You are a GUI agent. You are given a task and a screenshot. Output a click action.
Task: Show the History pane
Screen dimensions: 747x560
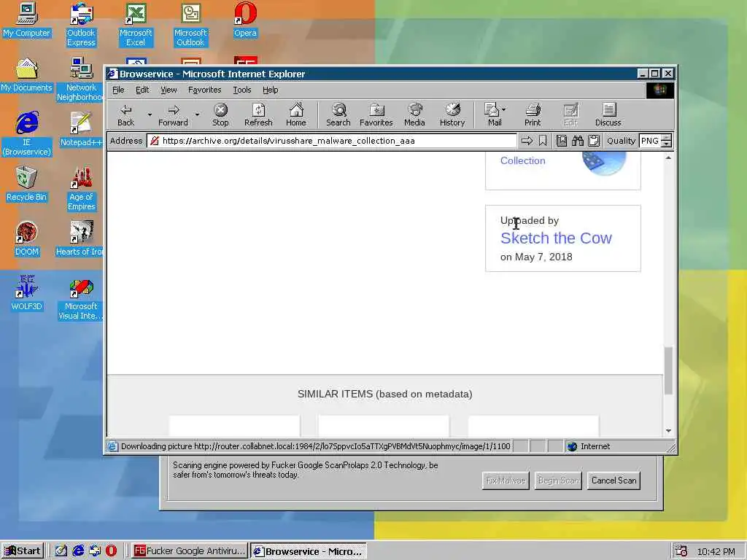click(452, 114)
